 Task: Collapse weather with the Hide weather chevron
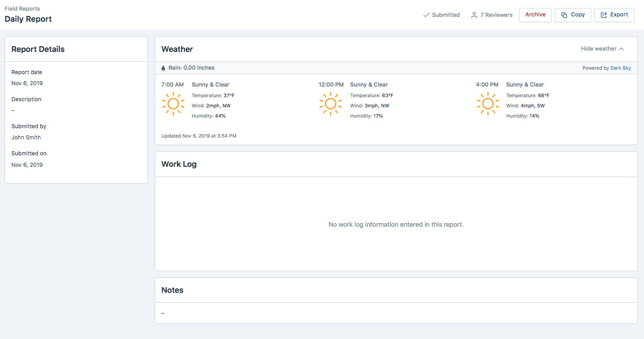pyautogui.click(x=621, y=49)
